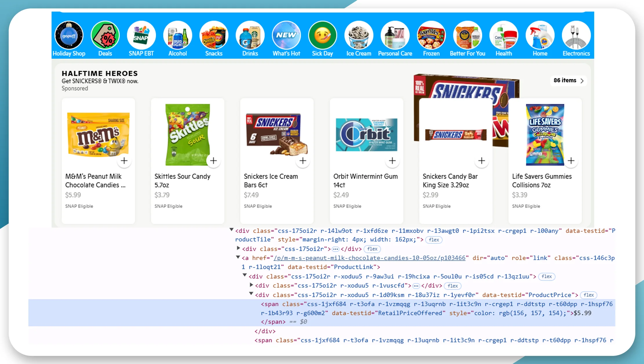This screenshot has height=364, width=644.
Task: View all 86 items
Action: (568, 81)
